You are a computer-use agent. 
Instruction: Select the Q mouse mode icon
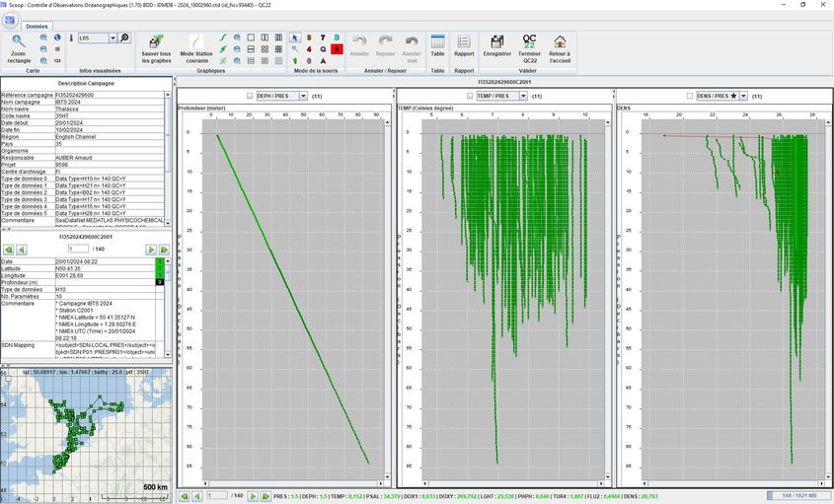pos(323,49)
